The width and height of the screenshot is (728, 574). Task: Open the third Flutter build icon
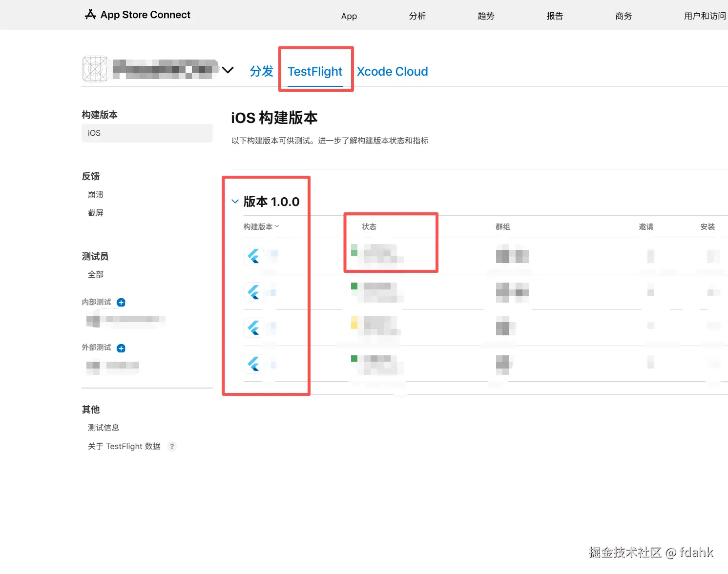click(253, 328)
